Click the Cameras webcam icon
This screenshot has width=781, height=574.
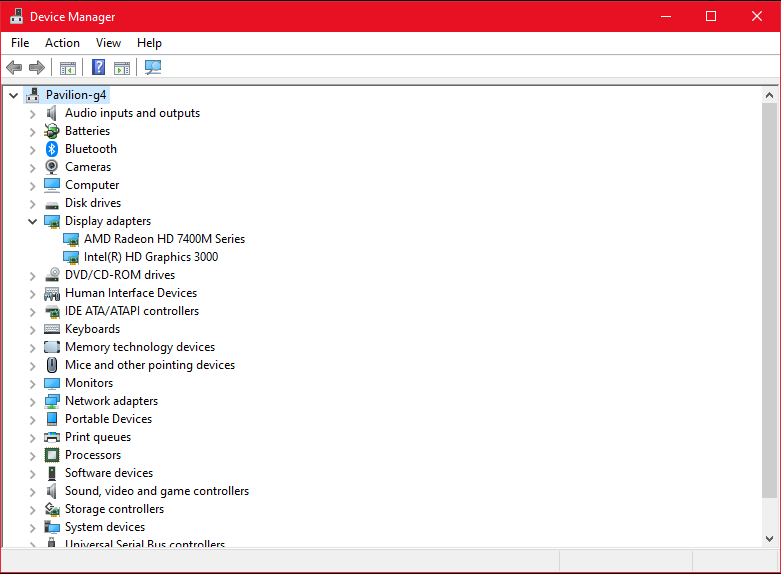click(x=52, y=167)
